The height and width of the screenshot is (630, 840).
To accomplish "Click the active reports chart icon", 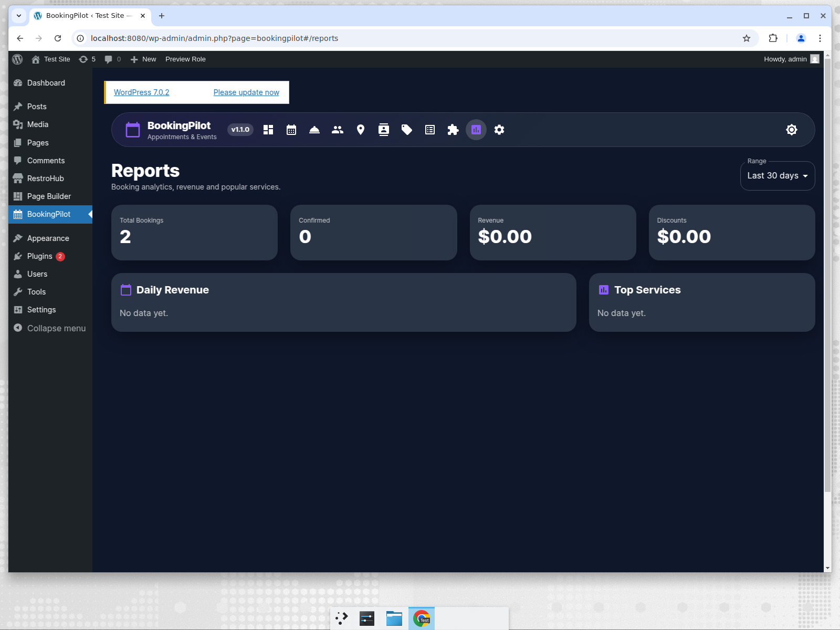I will coord(476,130).
